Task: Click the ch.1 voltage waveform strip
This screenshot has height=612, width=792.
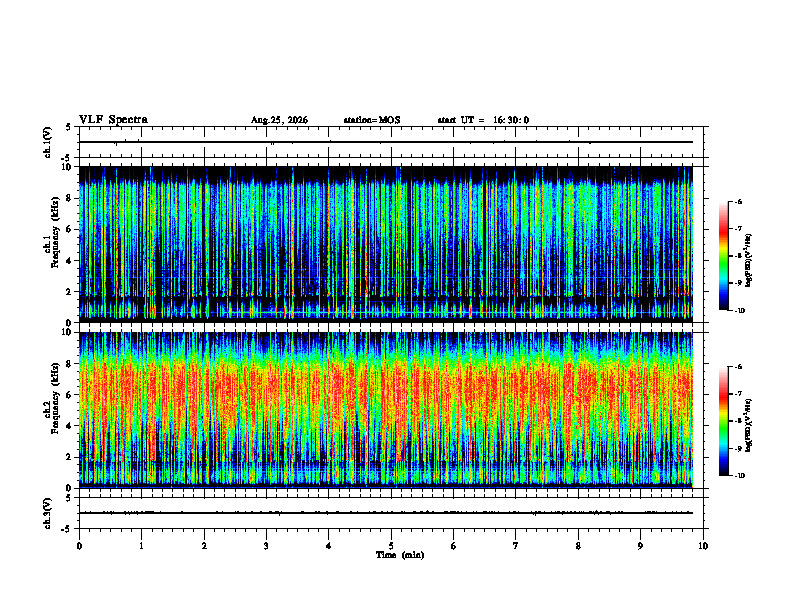Action: click(391, 142)
